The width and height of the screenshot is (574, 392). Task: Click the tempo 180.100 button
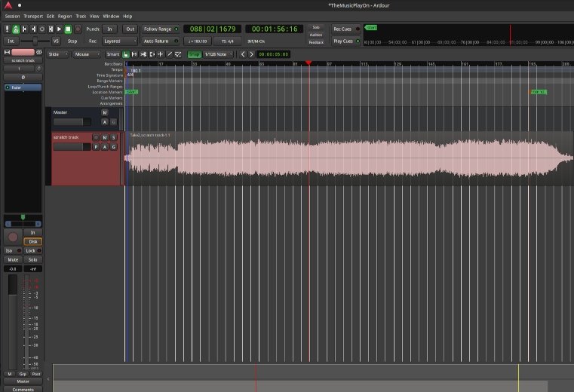(x=198, y=41)
